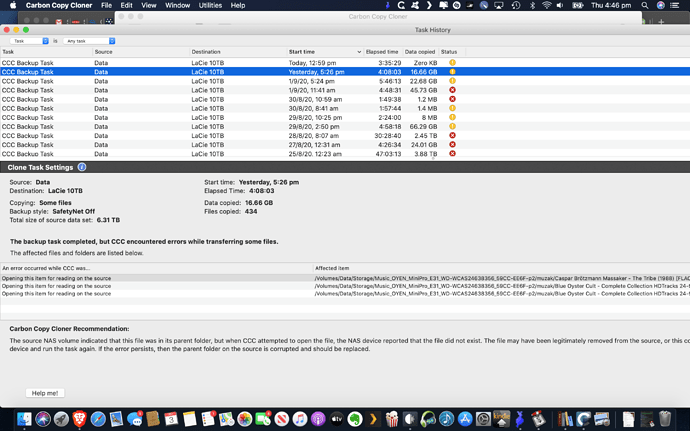Open Brave browser in the Dock
690x431 pixels.
(x=80, y=419)
